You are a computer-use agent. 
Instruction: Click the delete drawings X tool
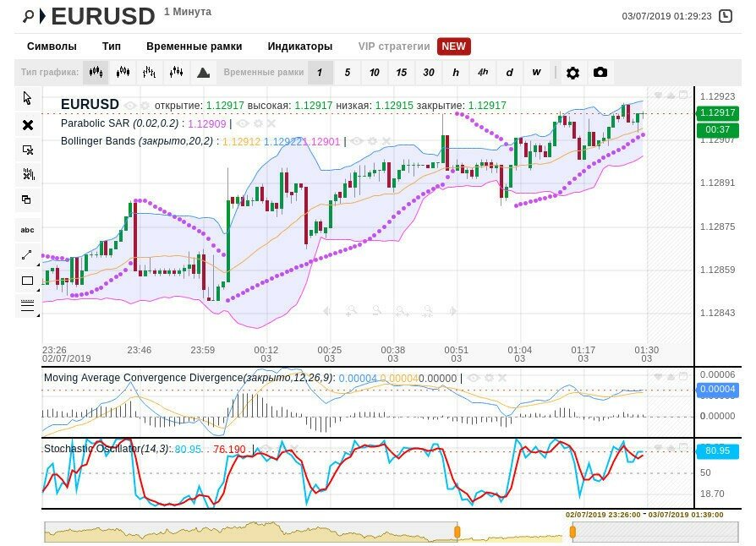(x=27, y=124)
